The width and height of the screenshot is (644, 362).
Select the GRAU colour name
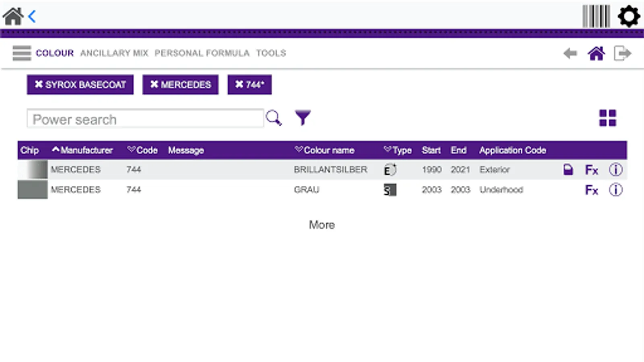coord(306,190)
